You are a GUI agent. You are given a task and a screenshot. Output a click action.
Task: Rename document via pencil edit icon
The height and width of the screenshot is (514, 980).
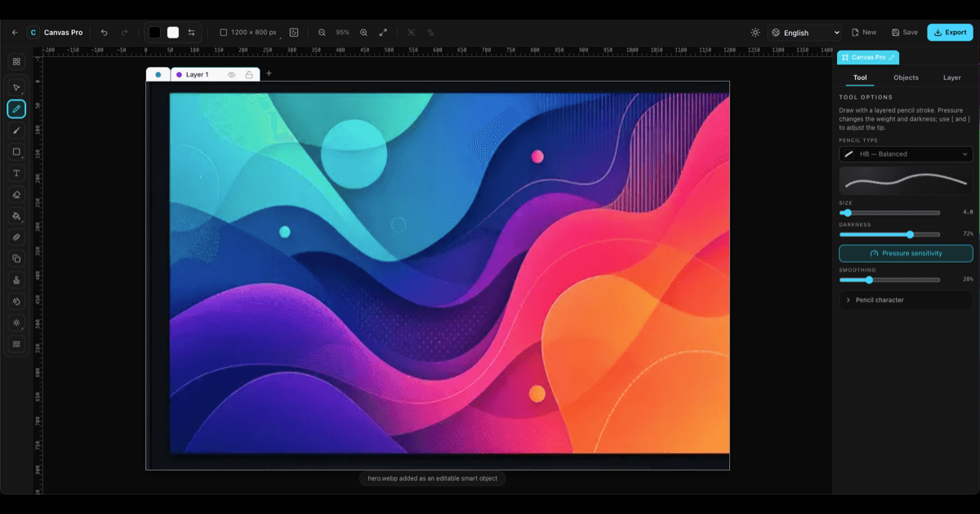click(892, 57)
